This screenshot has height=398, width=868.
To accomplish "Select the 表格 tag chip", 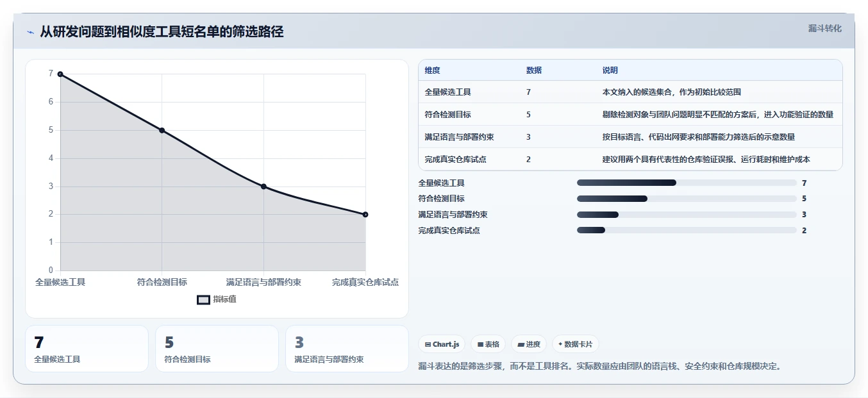I will coord(488,344).
